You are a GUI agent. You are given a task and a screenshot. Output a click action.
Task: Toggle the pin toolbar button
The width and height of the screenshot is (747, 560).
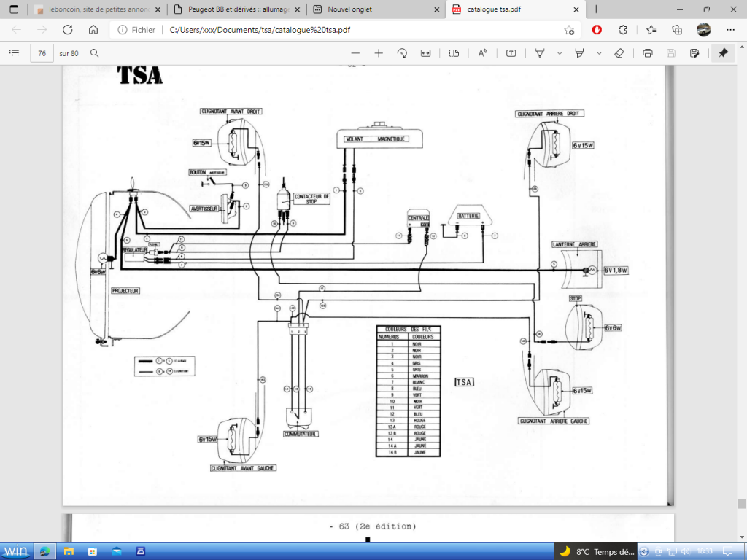pyautogui.click(x=723, y=53)
